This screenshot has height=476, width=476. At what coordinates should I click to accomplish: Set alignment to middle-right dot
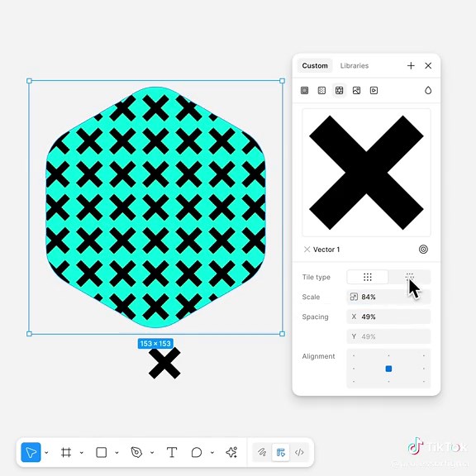click(x=423, y=369)
